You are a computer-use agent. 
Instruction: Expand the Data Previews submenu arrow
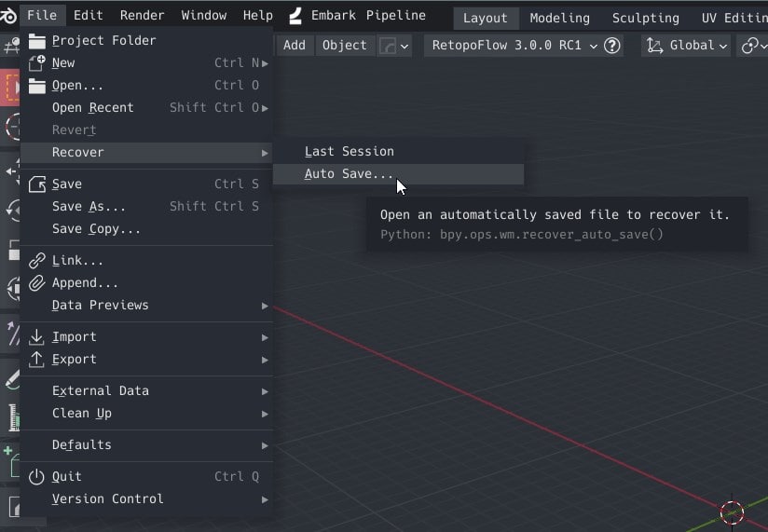[x=265, y=306]
